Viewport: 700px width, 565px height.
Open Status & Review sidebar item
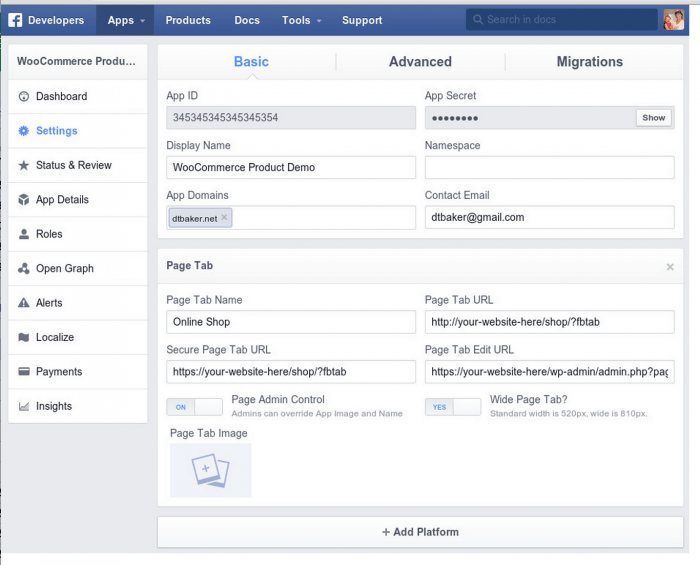[78, 165]
